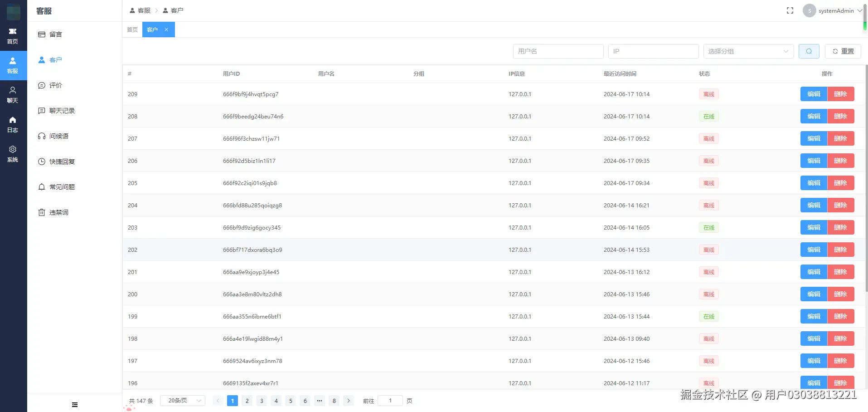Edit row 199 customer
Screen dimensions: 868x412
coord(814,316)
